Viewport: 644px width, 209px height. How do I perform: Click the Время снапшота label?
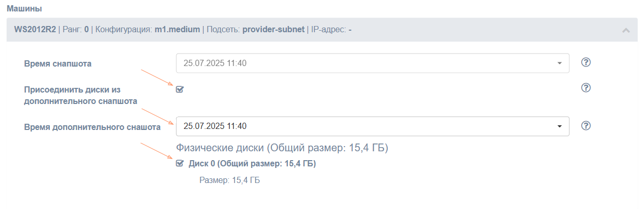(58, 64)
